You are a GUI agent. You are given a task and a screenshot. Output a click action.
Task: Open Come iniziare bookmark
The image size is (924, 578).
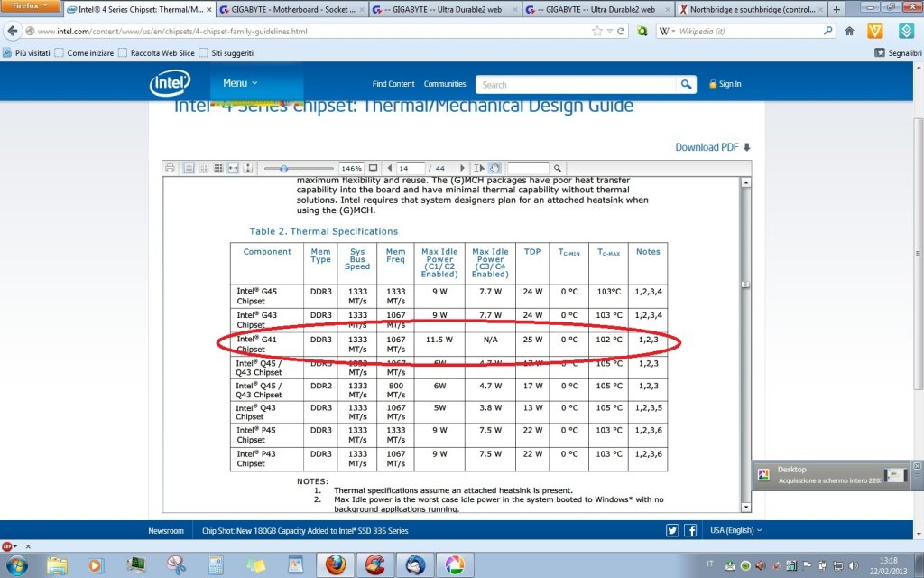pos(84,53)
